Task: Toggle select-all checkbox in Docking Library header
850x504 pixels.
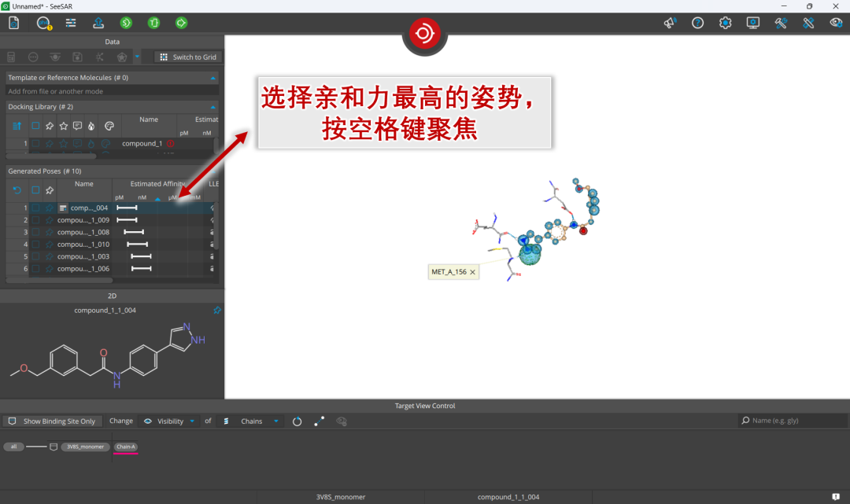Action: point(35,126)
